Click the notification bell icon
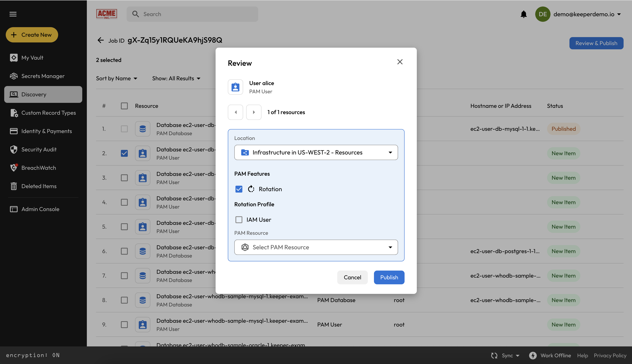 point(524,14)
